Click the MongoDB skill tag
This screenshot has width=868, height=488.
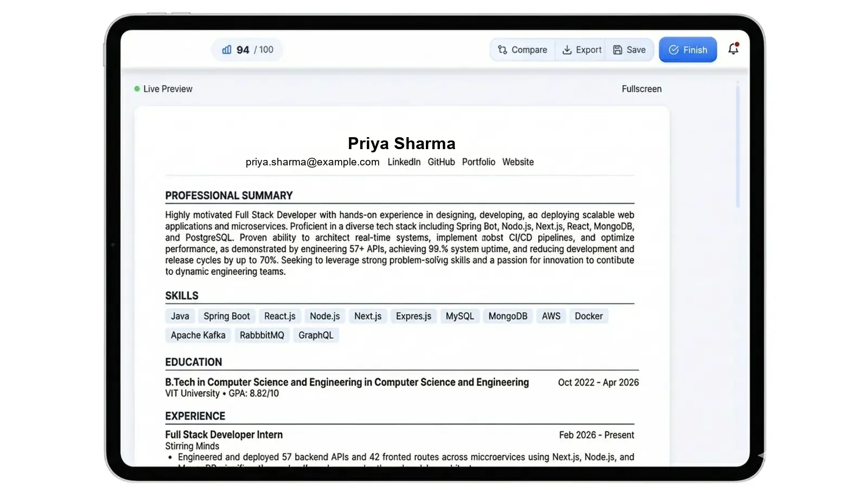coord(508,316)
